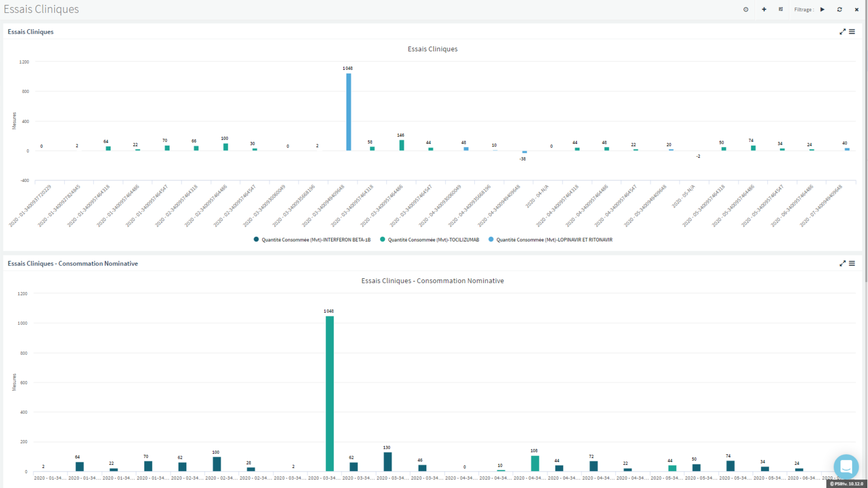The width and height of the screenshot is (868, 488).
Task: Add a new widget with plus icon
Action: (x=764, y=10)
